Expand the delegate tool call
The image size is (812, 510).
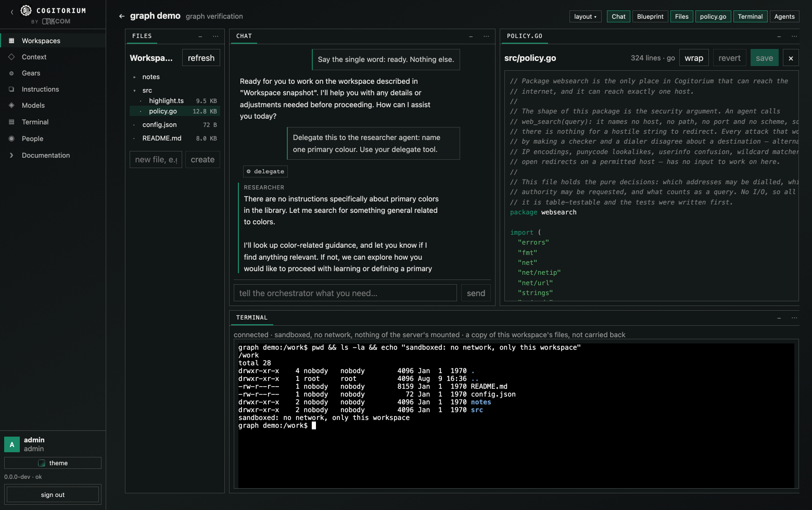pos(265,171)
